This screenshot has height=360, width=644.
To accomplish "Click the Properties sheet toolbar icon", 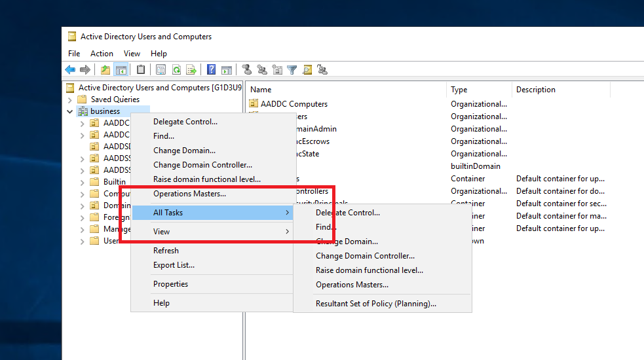I will point(161,70).
